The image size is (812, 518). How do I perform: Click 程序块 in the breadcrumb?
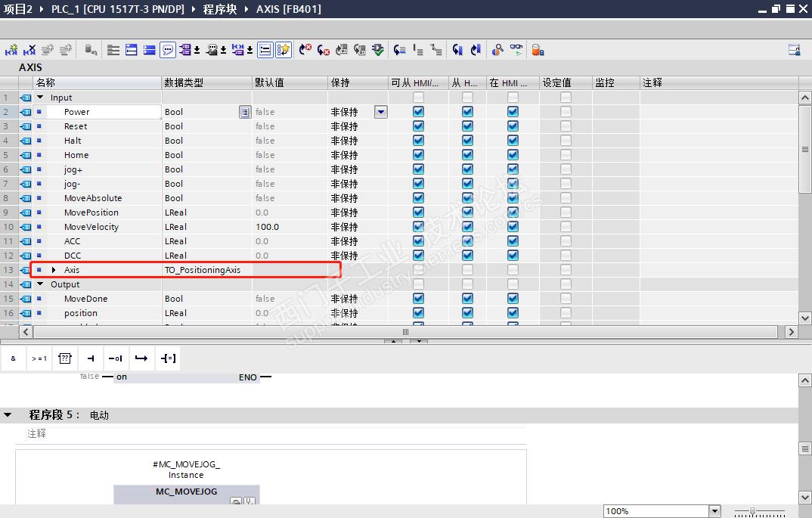pyautogui.click(x=219, y=9)
